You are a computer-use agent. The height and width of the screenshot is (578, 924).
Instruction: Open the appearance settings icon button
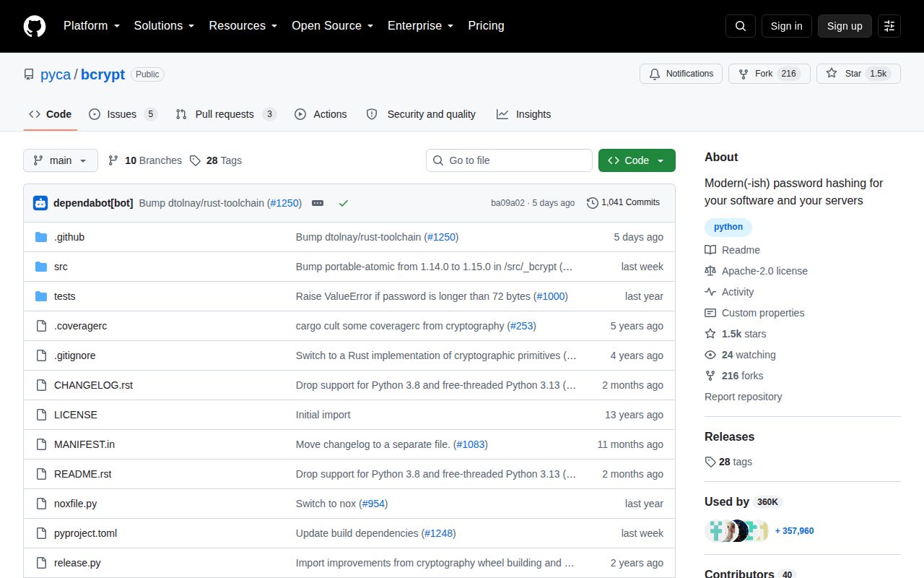(x=889, y=26)
